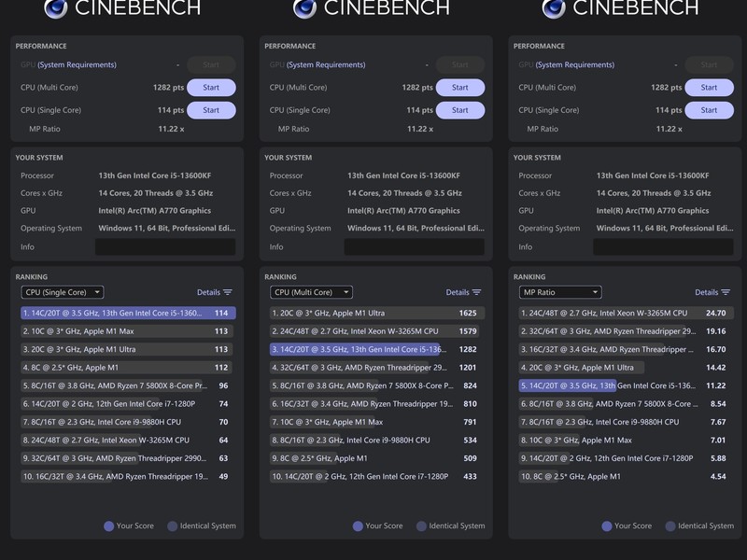Select i7-1280P row scoring 74
Viewport: 747px width, 560px height.
pos(128,404)
